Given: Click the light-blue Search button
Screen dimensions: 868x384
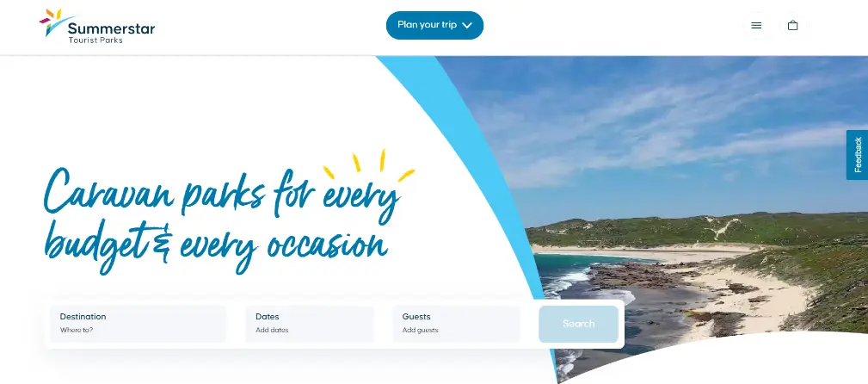Looking at the screenshot, I should [578, 324].
